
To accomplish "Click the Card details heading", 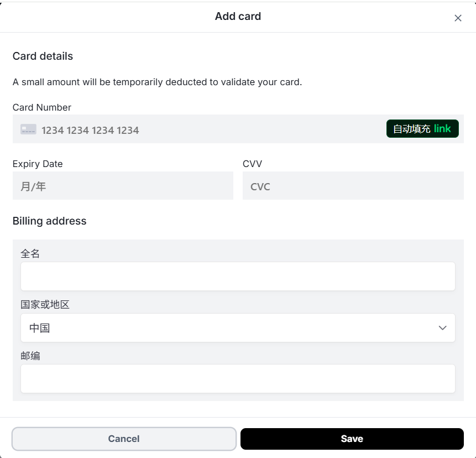I will pyautogui.click(x=43, y=56).
